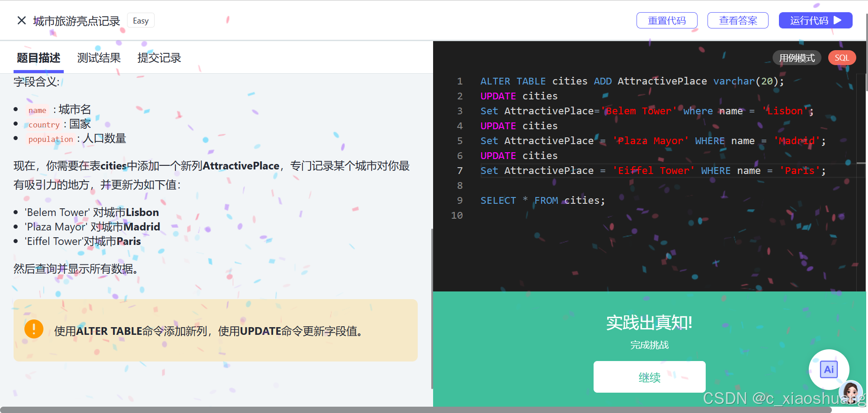The height and width of the screenshot is (413, 868).
Task: Click the red SQL language badge
Action: click(842, 57)
